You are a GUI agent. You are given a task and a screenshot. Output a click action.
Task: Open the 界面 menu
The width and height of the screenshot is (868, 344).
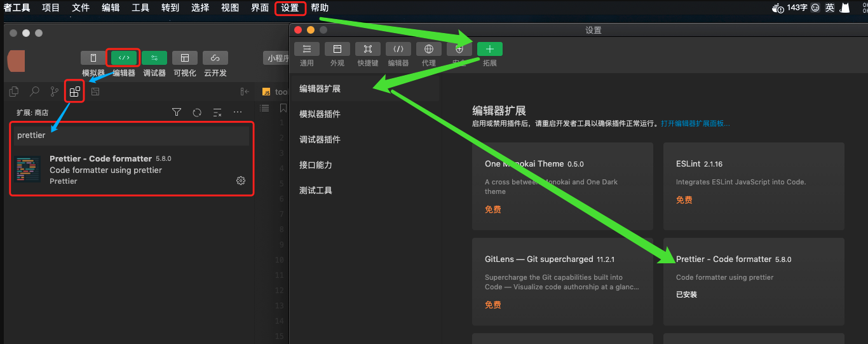tap(260, 8)
